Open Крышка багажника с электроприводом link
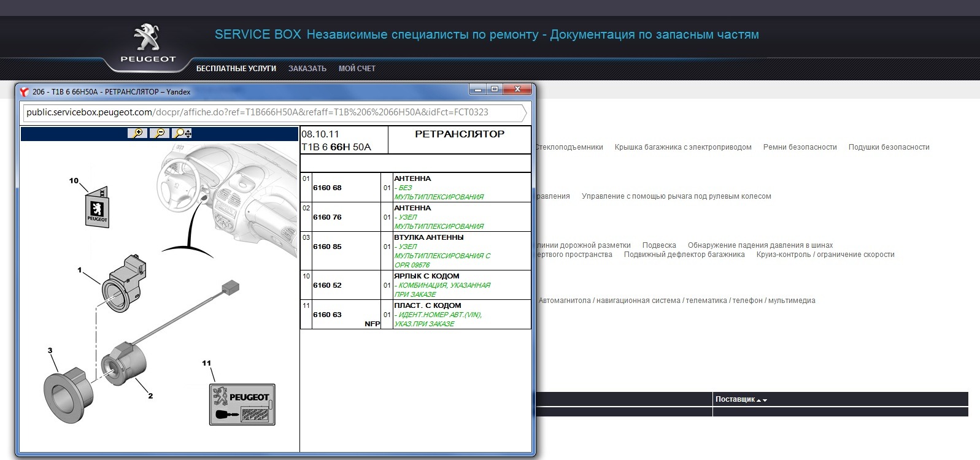980x460 pixels. [x=683, y=147]
